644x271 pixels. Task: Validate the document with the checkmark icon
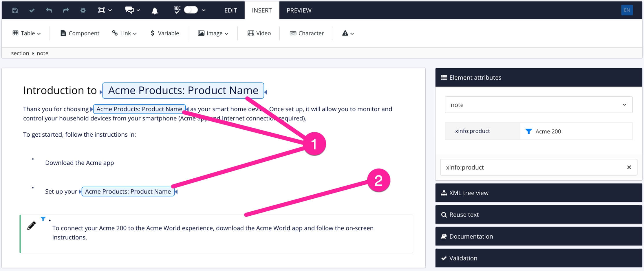click(x=32, y=10)
